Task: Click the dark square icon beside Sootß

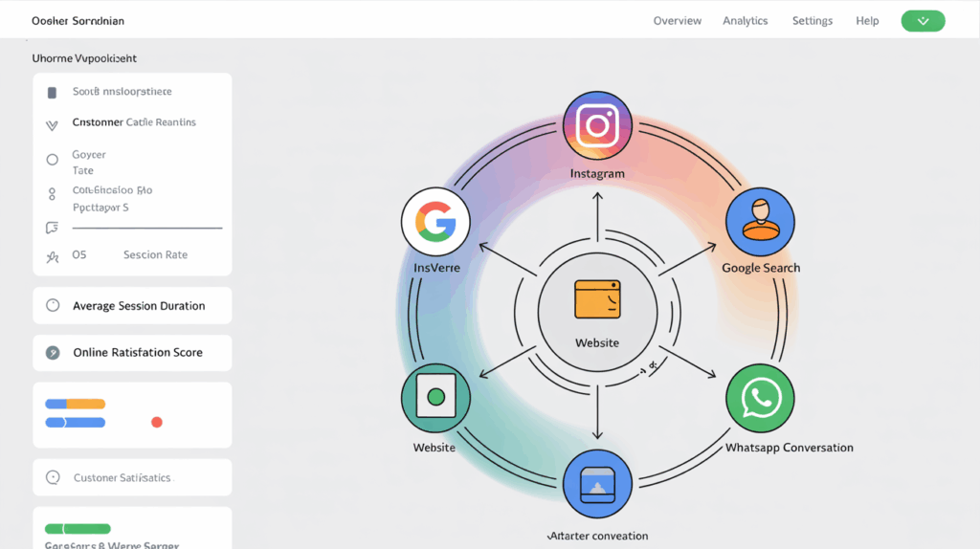Action: [x=52, y=93]
